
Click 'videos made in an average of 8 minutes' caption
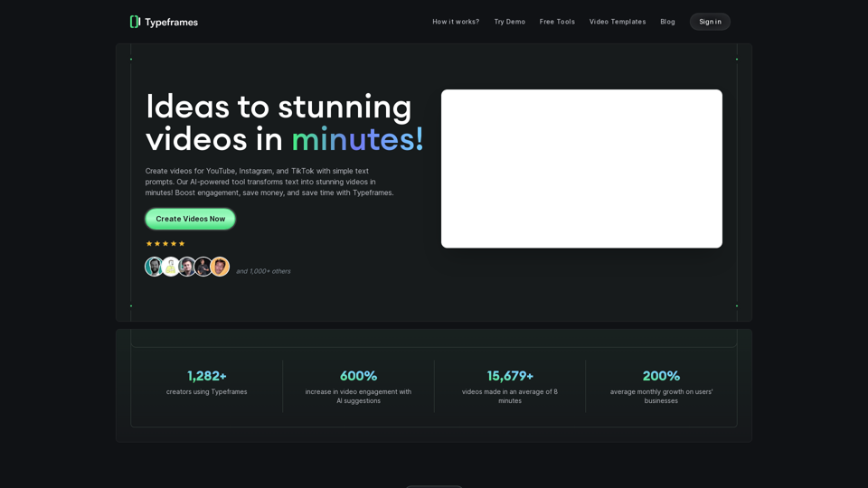pos(510,396)
